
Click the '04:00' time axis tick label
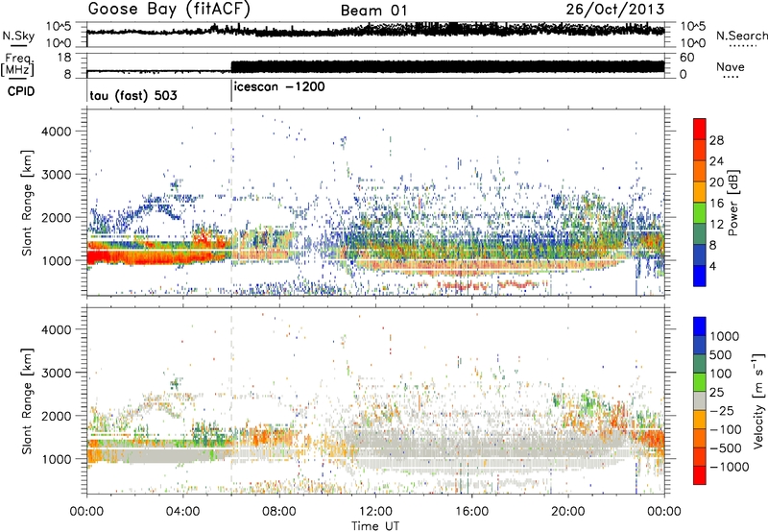(x=182, y=512)
